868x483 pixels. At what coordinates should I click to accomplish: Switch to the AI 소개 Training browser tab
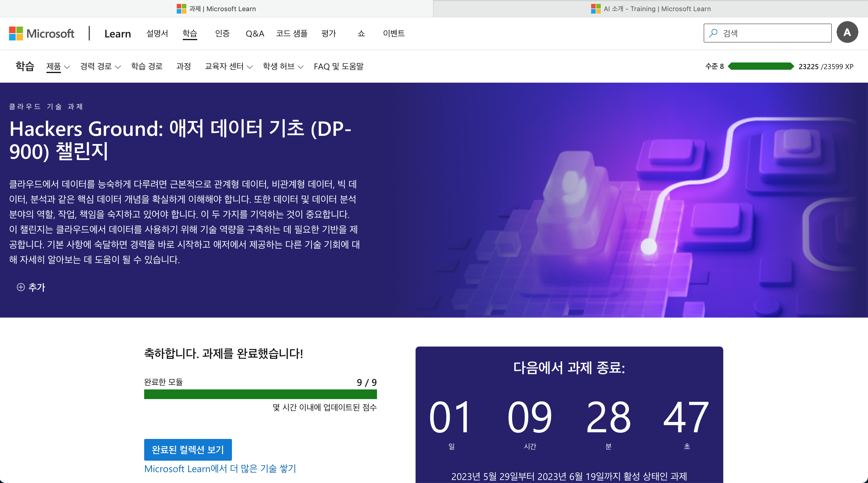click(650, 8)
